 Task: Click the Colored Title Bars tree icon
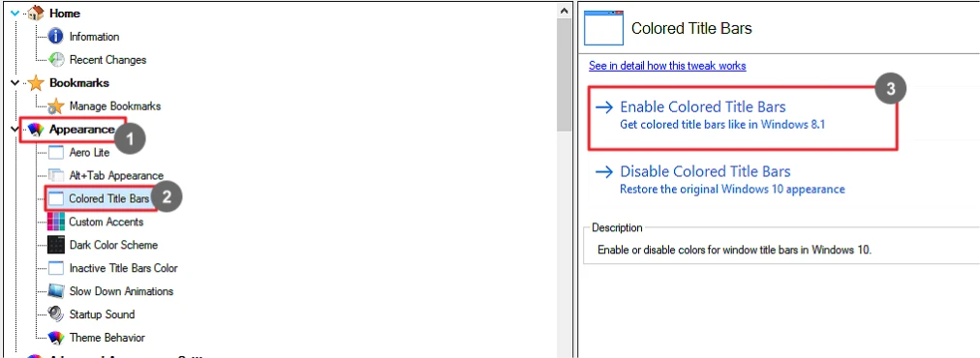tap(56, 198)
